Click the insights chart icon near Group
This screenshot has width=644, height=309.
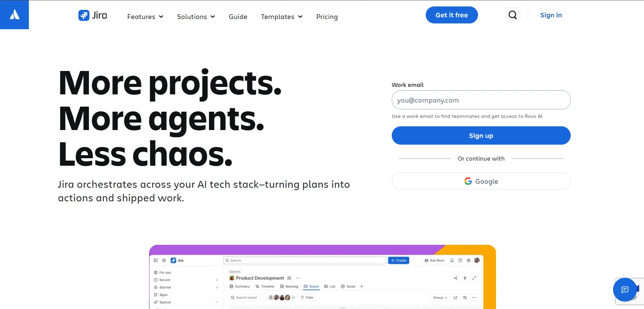(456, 297)
